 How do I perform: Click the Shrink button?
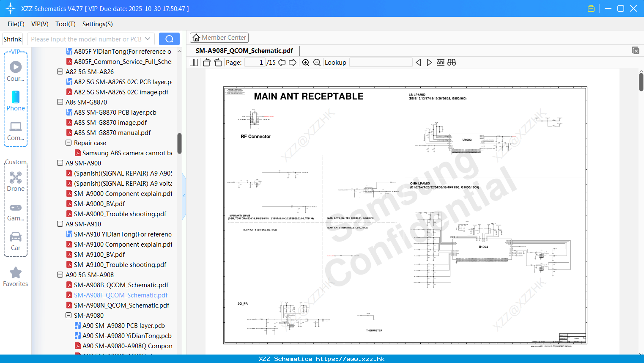(13, 39)
